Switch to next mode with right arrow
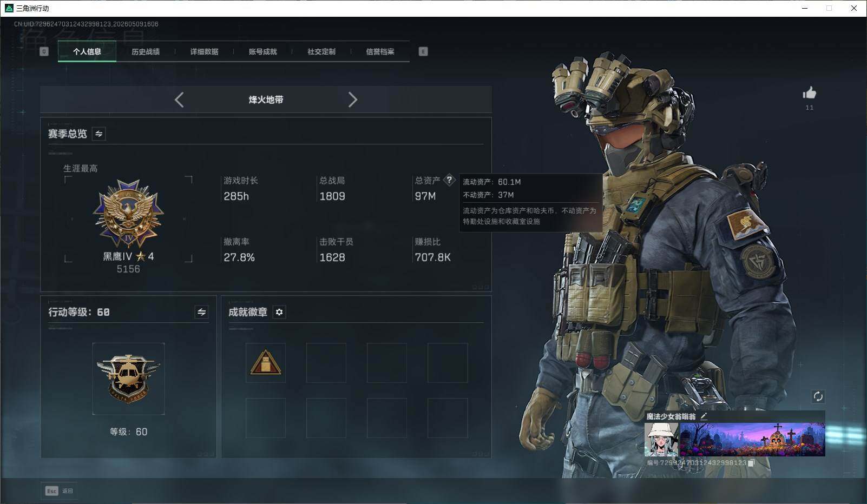Image resolution: width=867 pixels, height=504 pixels. [x=353, y=100]
